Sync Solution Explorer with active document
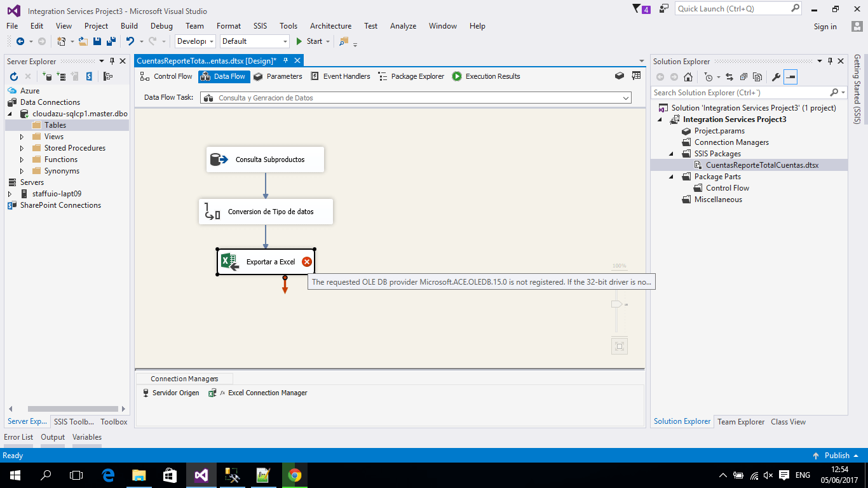This screenshot has height=488, width=868. coord(729,77)
